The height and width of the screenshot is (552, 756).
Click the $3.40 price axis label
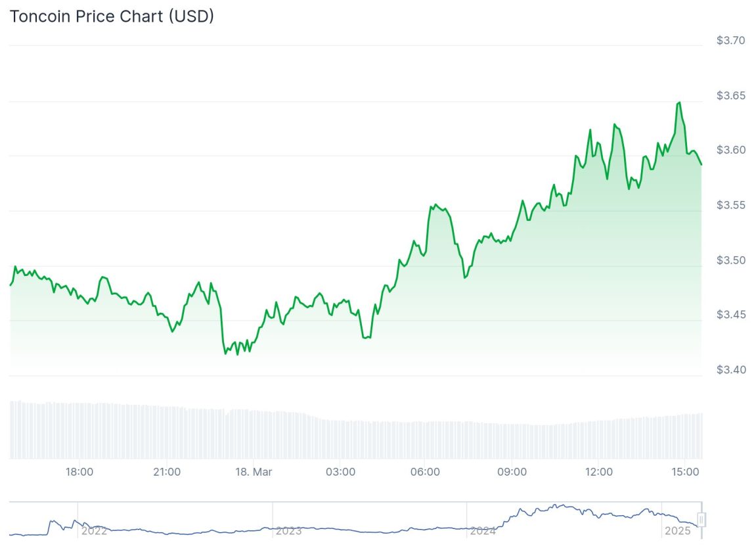coord(731,370)
